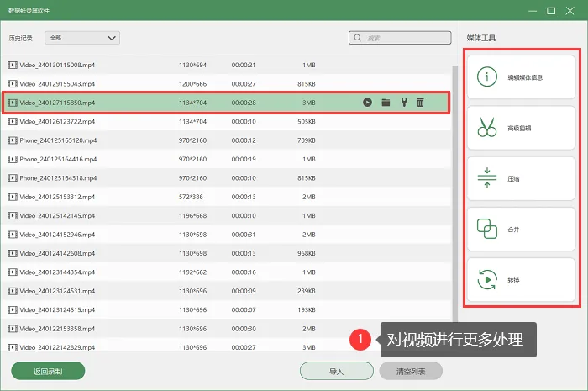Delete Video_240127115850.mp4 with trash icon

[x=420, y=102]
